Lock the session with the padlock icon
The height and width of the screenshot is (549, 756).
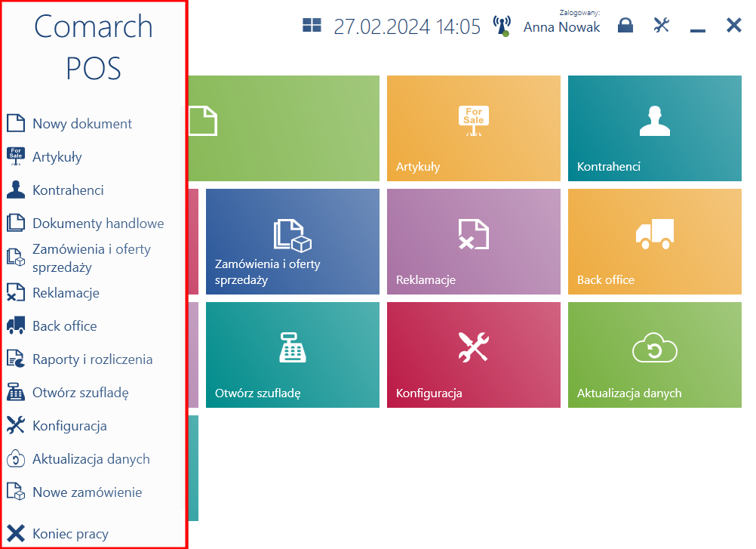(x=625, y=25)
